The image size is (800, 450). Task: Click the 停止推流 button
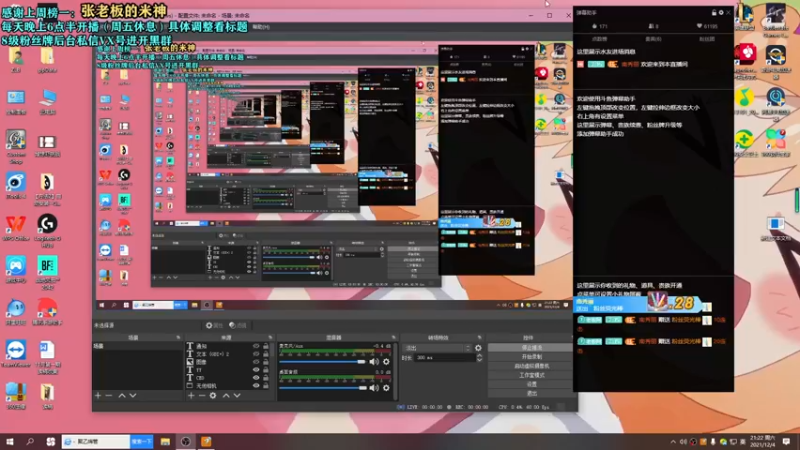click(531, 347)
